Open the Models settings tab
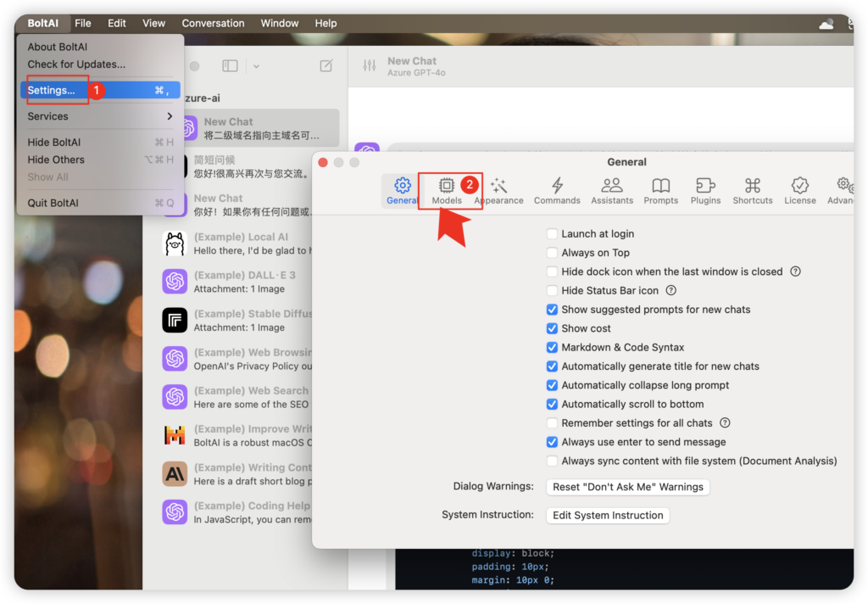 click(x=446, y=191)
